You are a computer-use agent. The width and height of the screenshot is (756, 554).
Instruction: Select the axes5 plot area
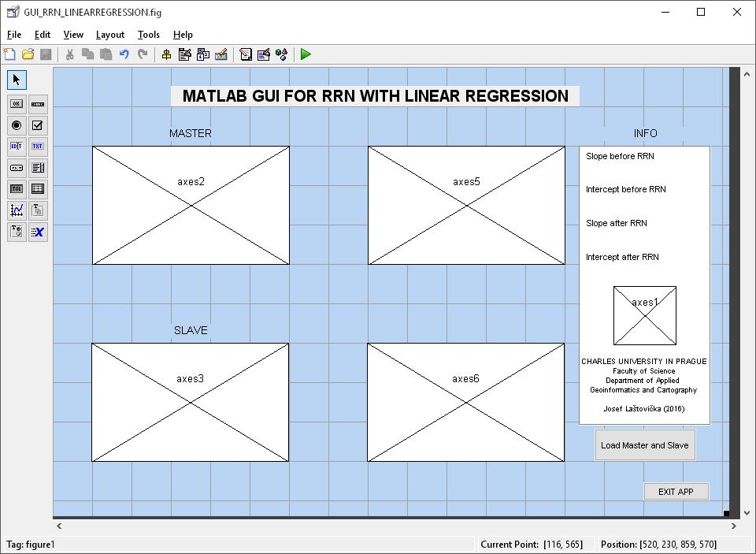coord(466,206)
